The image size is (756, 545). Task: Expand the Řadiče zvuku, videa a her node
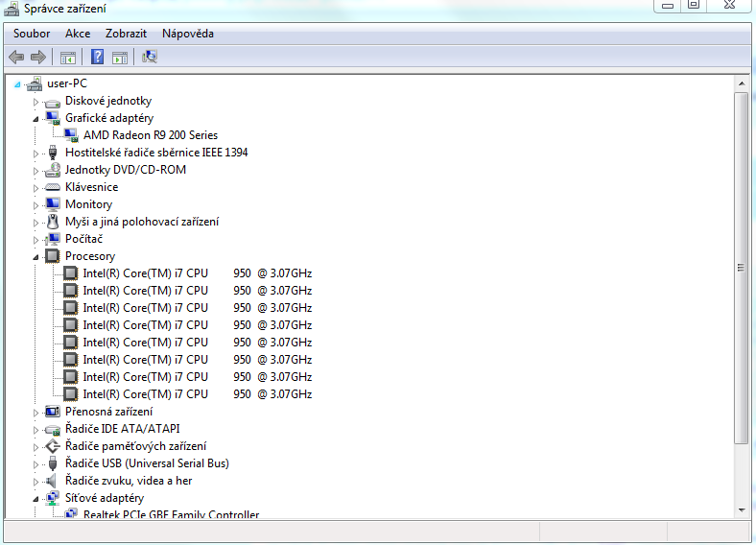35,482
